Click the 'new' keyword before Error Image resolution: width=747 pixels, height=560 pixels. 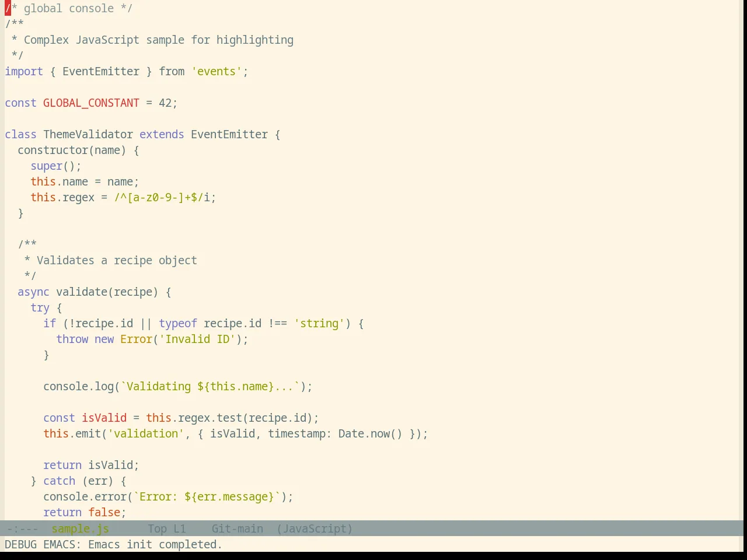coord(104,339)
